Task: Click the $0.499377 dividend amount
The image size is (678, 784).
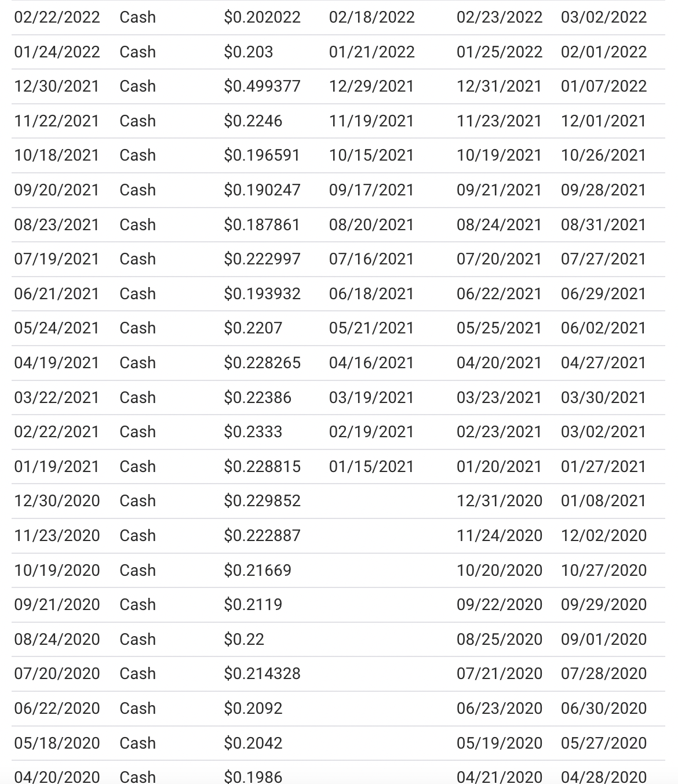Action: point(262,86)
